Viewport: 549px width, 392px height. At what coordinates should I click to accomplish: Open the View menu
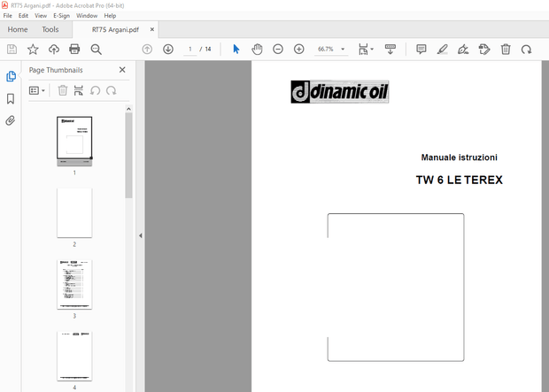(x=41, y=16)
